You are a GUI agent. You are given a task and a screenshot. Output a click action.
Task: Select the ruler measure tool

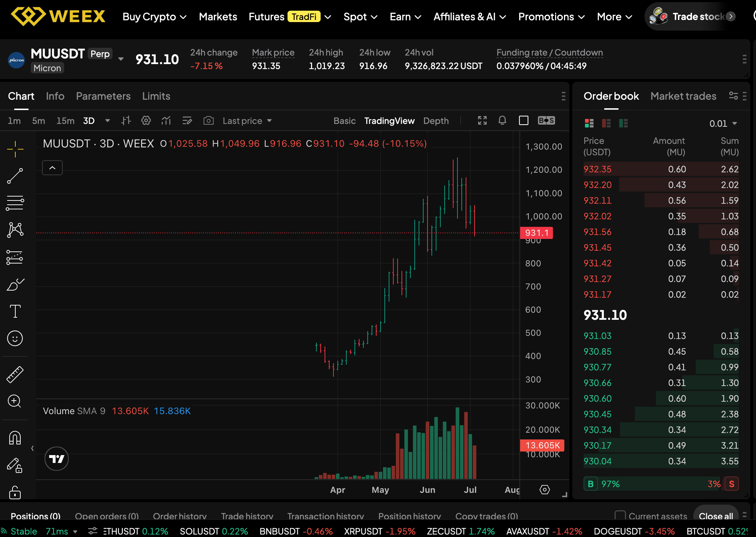(15, 375)
